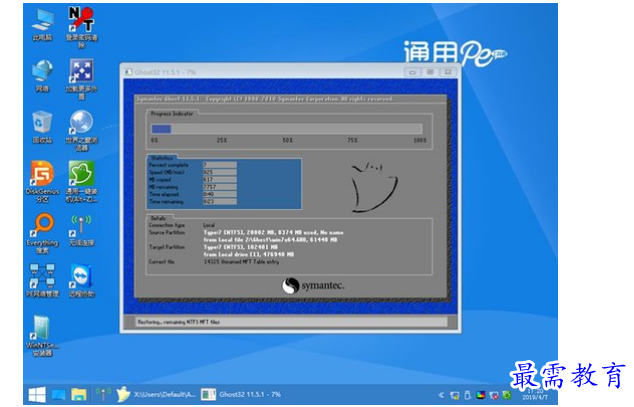Click the Ghost progress indicator bar
The width and height of the screenshot is (634, 407).
[x=287, y=129]
